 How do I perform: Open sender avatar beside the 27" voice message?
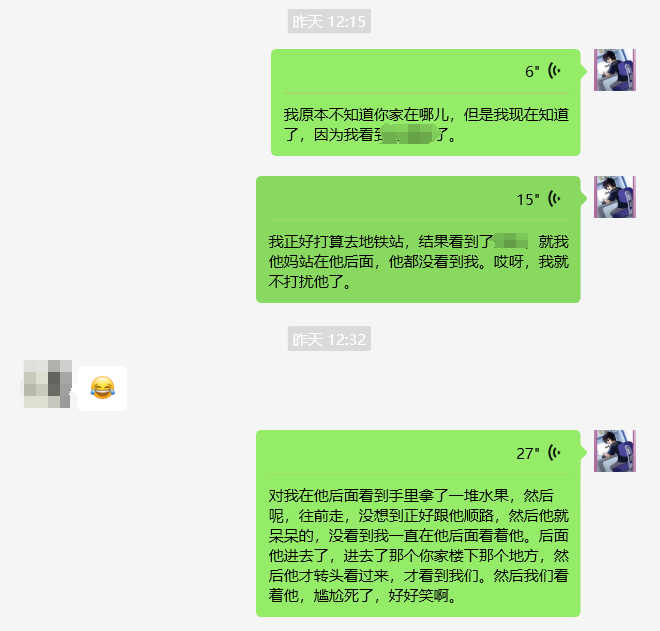(x=615, y=451)
